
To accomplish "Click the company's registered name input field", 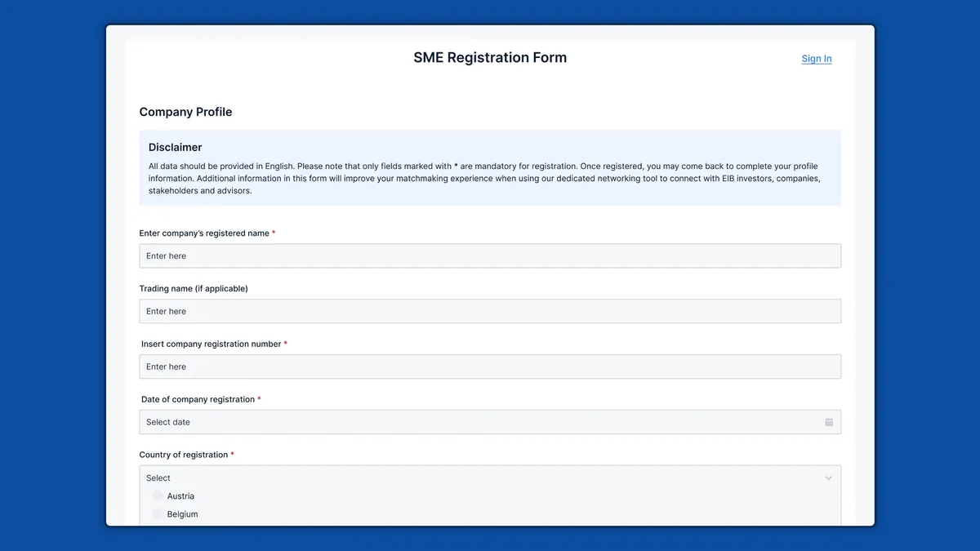I will [490, 256].
